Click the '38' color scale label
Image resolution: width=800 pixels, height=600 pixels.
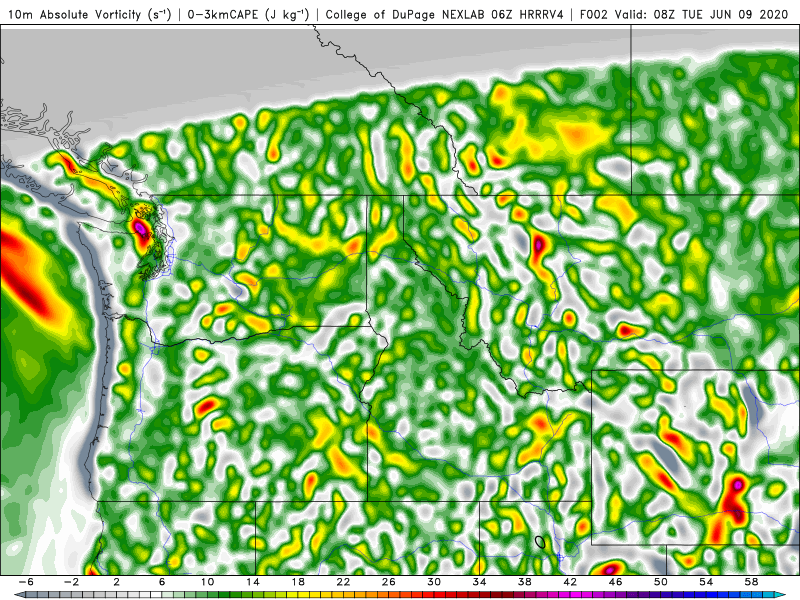525,582
